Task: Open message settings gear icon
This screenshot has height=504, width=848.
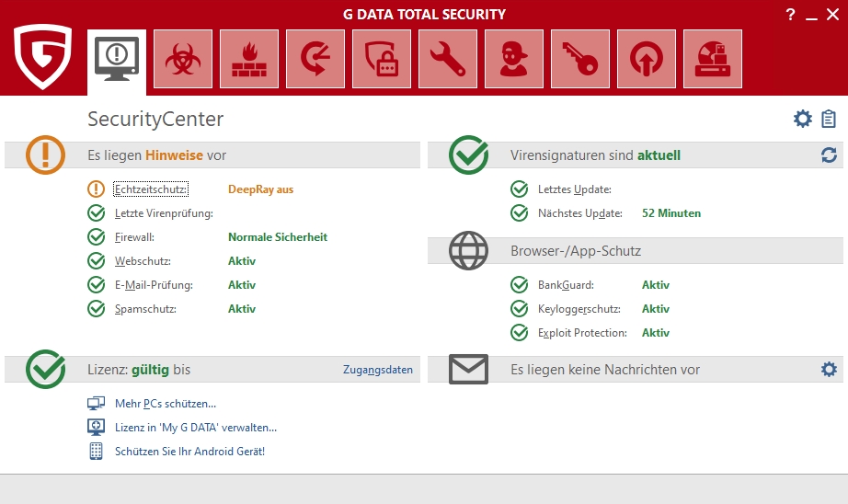Action: tap(829, 370)
